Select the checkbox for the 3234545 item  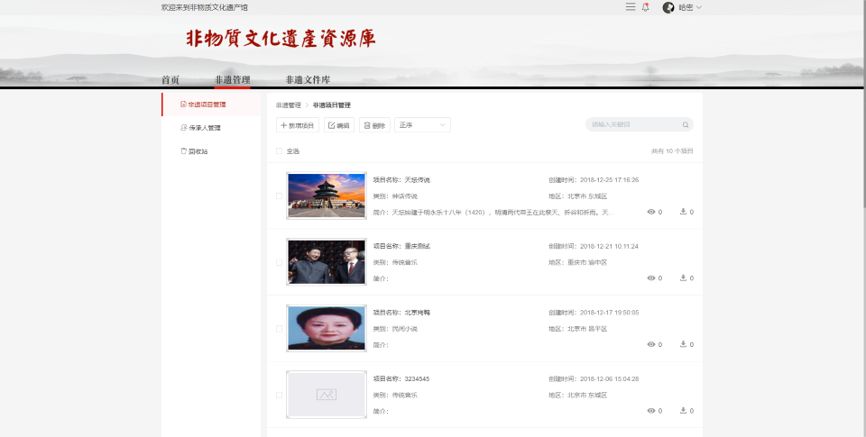(x=279, y=395)
